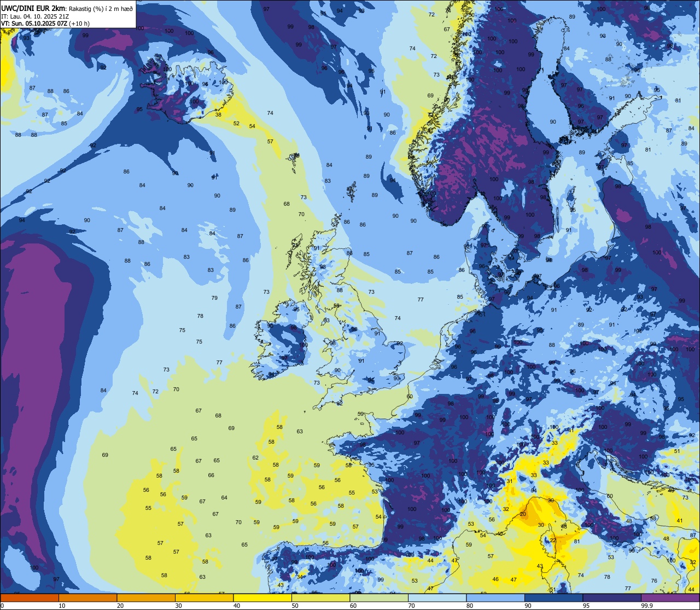Click the 'Rakastig (%) í 2 m hæð' parameter label
700x610 pixels.
click(100, 9)
